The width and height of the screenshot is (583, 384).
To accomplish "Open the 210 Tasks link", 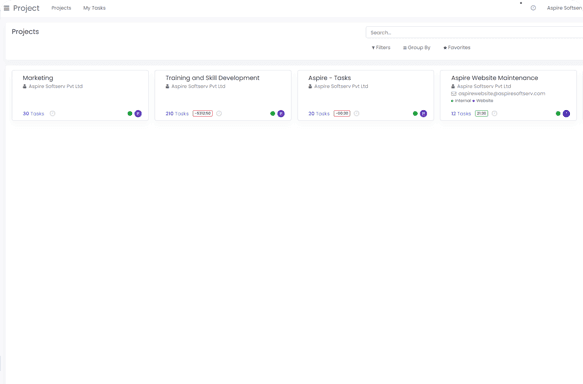I will click(177, 113).
